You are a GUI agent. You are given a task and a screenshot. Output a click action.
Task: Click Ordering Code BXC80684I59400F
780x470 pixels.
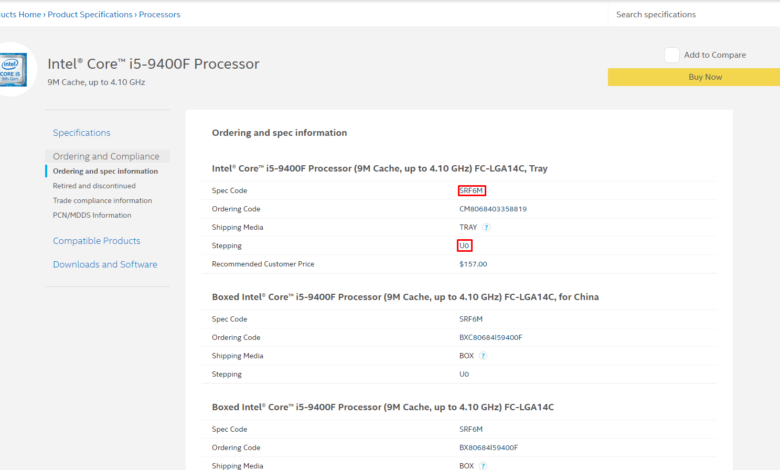click(x=491, y=337)
